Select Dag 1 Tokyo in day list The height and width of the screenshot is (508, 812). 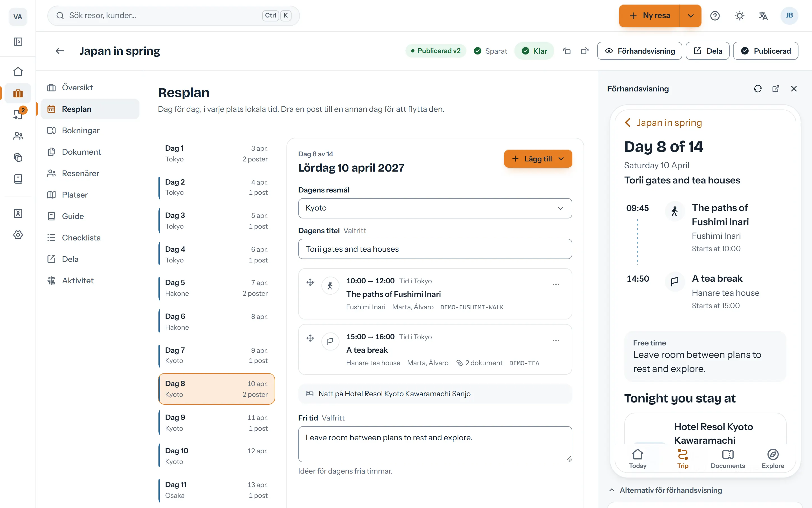tap(217, 154)
